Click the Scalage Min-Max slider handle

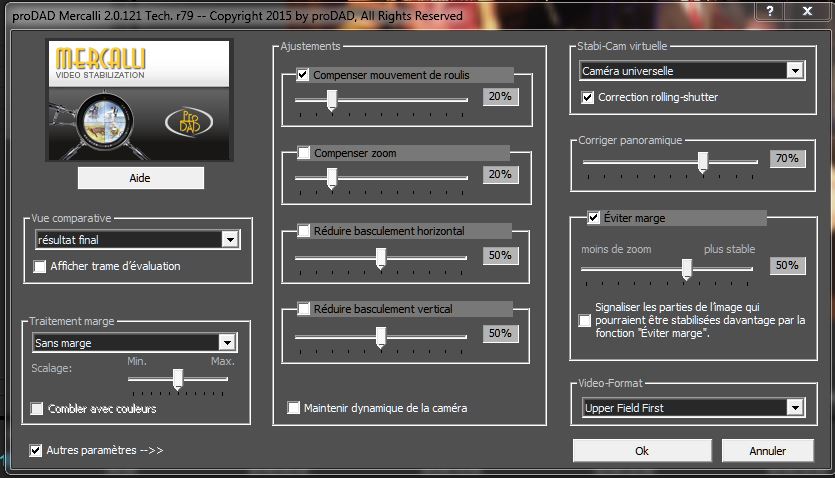tap(178, 380)
